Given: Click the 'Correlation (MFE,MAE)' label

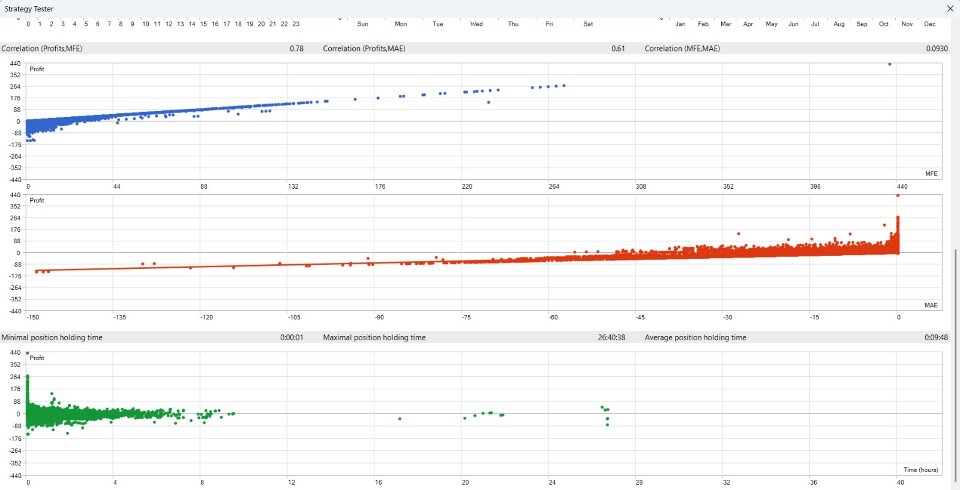Looking at the screenshot, I should 685,48.
